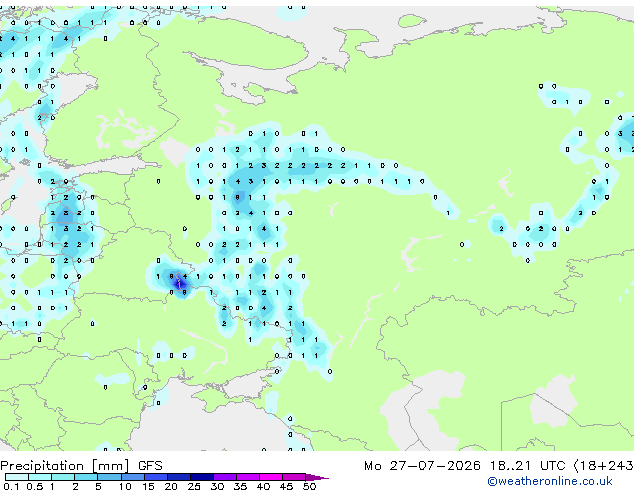Click the legend label '30'
This screenshot has width=634, height=490.
[x=217, y=486]
